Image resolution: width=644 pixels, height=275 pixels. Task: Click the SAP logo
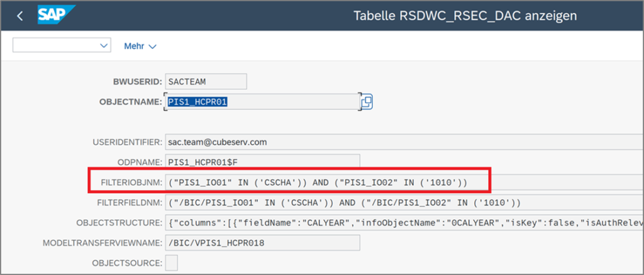pos(56,15)
